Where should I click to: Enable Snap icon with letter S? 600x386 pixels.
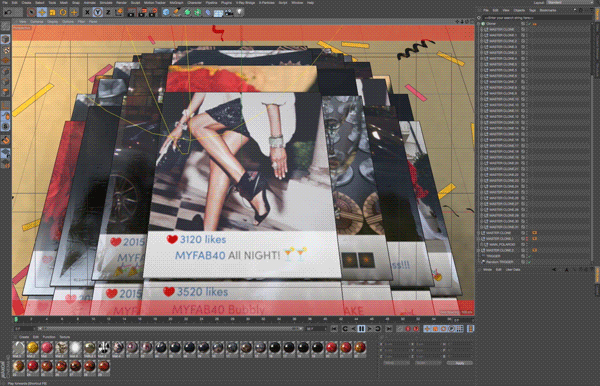(x=5, y=126)
